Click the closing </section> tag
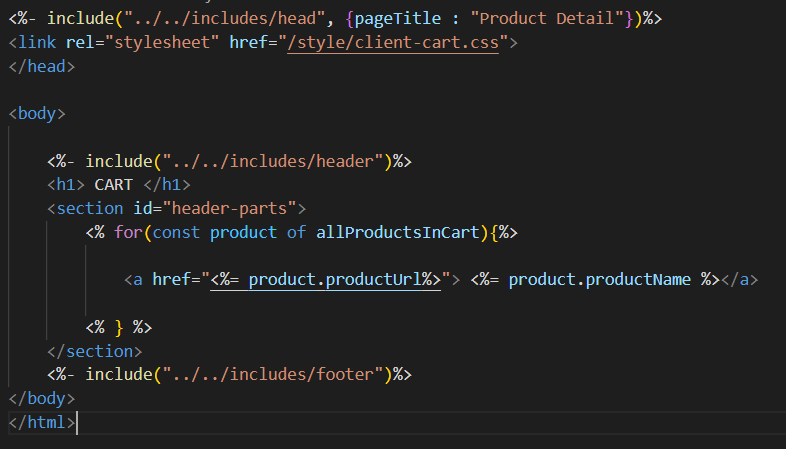 click(95, 351)
